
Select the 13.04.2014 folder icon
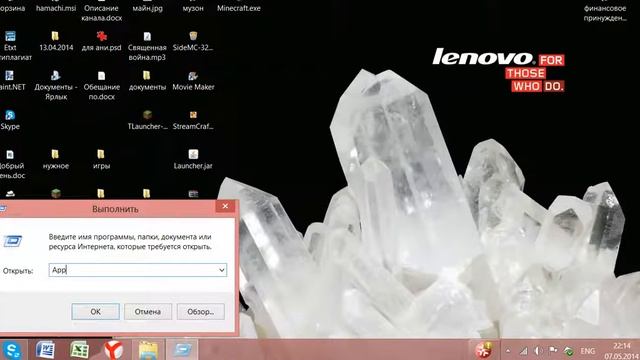coord(56,37)
